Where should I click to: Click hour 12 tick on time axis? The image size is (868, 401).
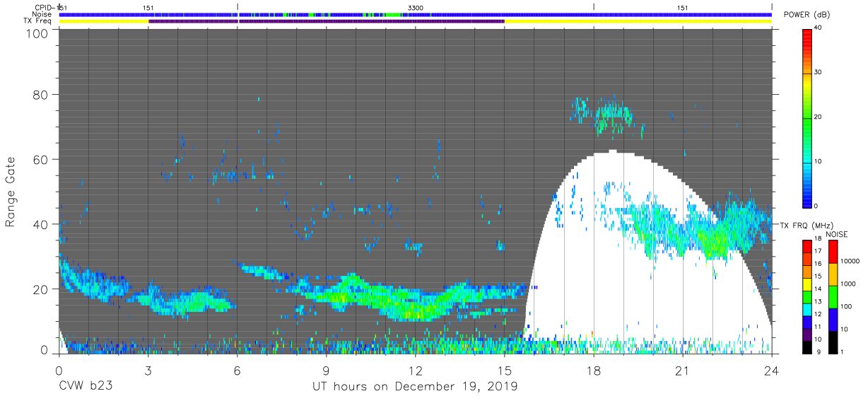click(x=416, y=369)
